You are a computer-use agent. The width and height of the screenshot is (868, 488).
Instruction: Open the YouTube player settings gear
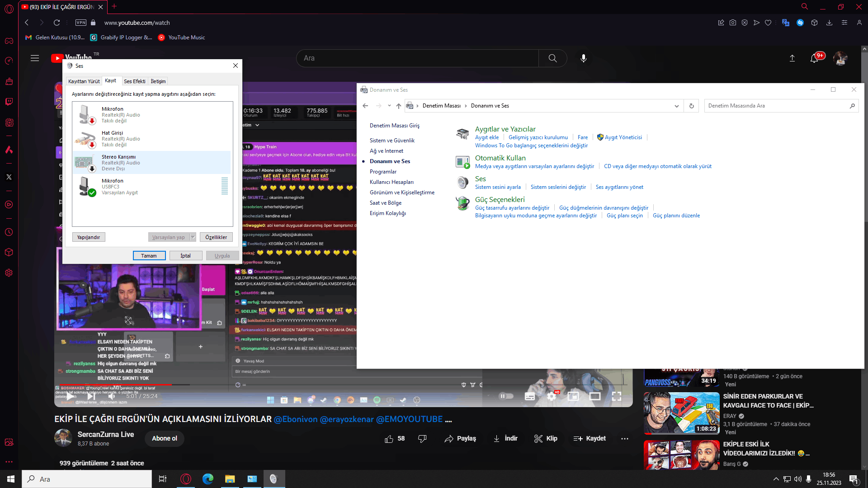coord(552,396)
